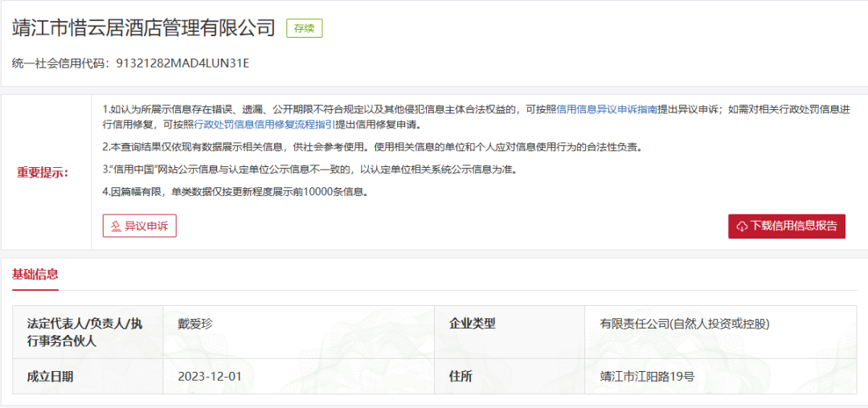Select company name 靖江市惜云居酒店管理有限公司

143,27
